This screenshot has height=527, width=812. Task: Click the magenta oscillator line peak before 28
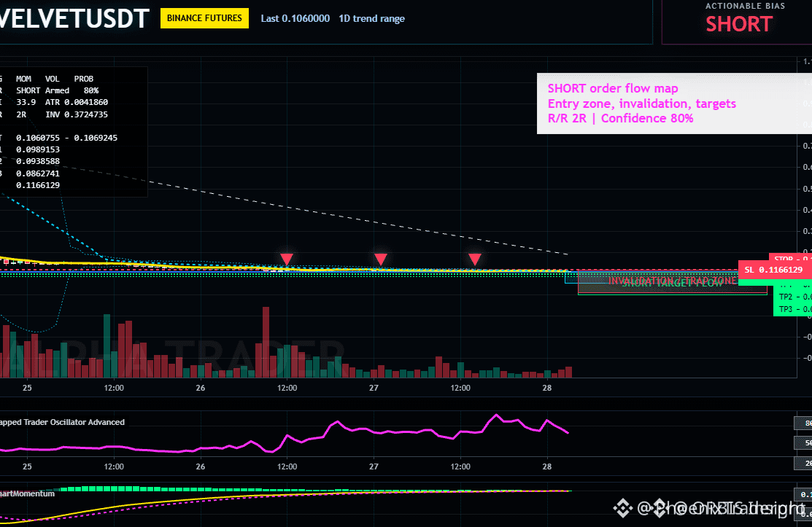tap(496, 415)
